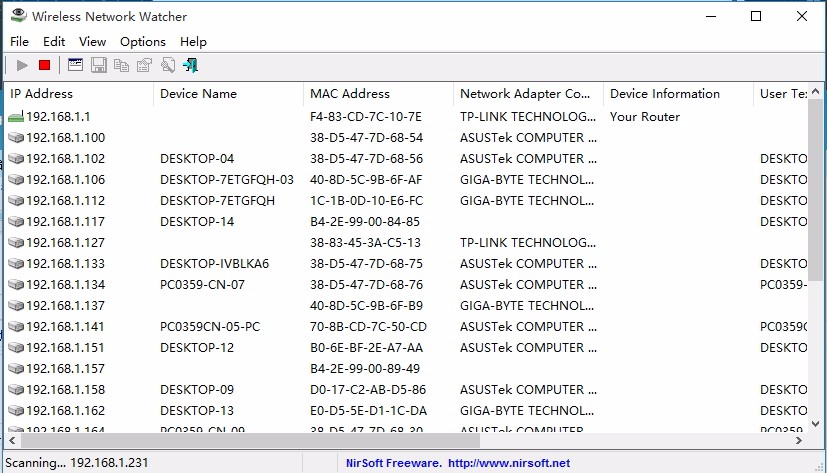Open the View menu

pos(92,42)
